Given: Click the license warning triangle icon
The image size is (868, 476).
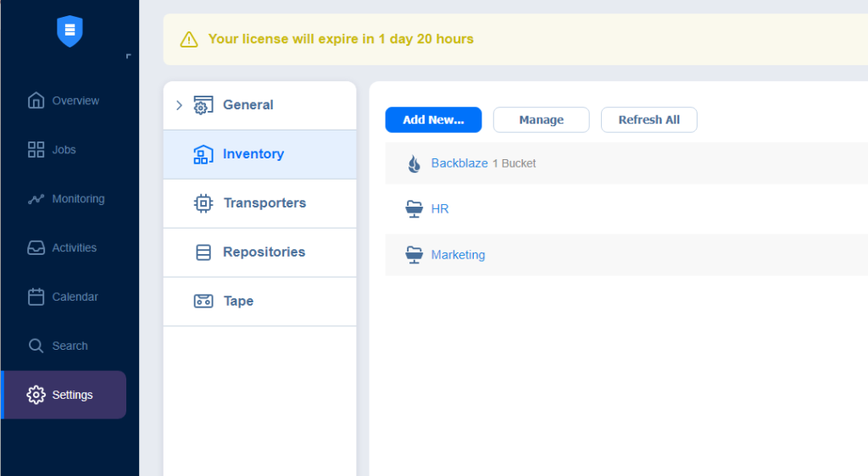Looking at the screenshot, I should point(189,40).
